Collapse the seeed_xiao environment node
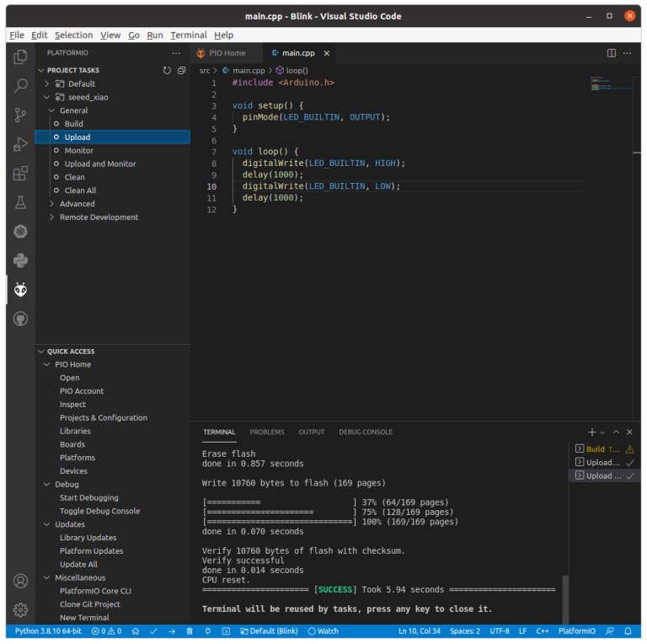This screenshot has width=647, height=644. coord(47,97)
